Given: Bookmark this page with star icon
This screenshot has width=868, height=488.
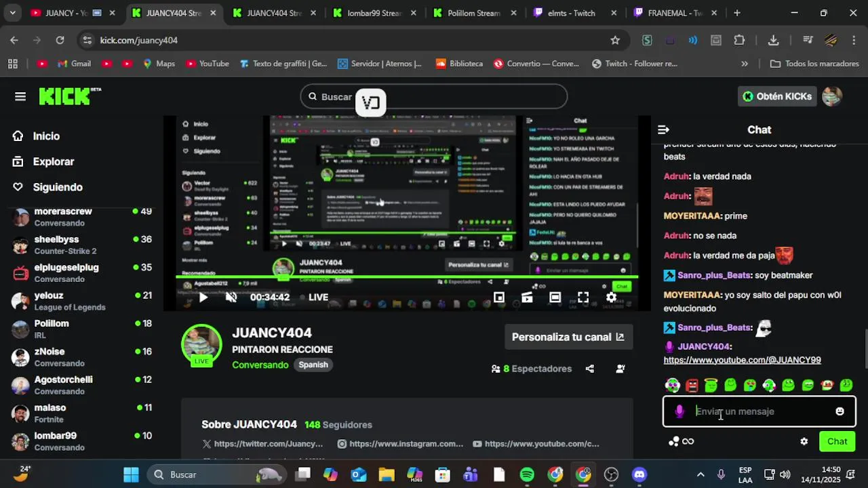Looking at the screenshot, I should point(615,40).
